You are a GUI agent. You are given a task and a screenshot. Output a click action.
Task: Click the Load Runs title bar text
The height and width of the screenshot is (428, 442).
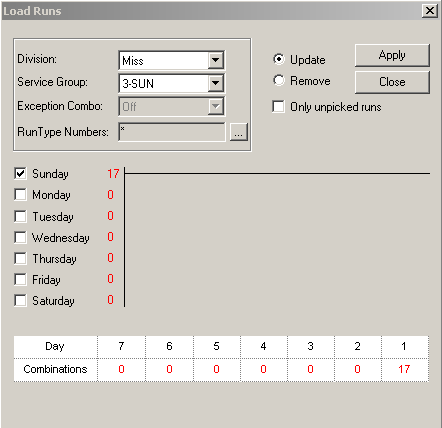pos(32,11)
